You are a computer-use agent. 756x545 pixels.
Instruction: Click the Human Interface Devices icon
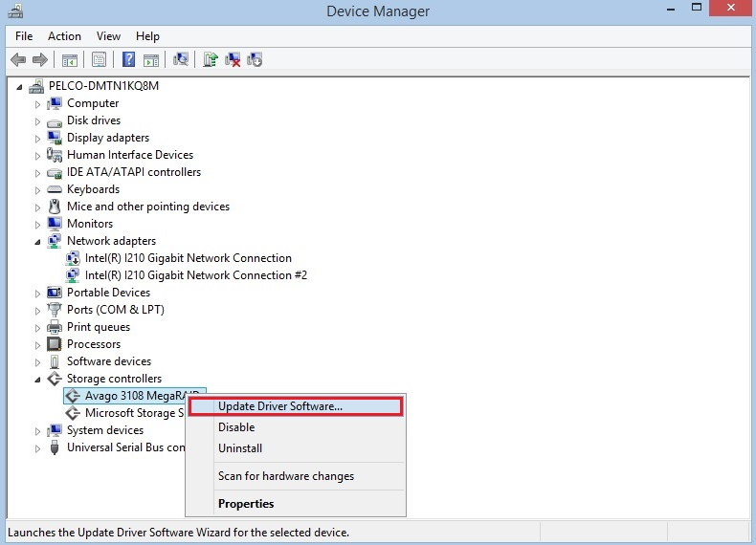coord(55,155)
